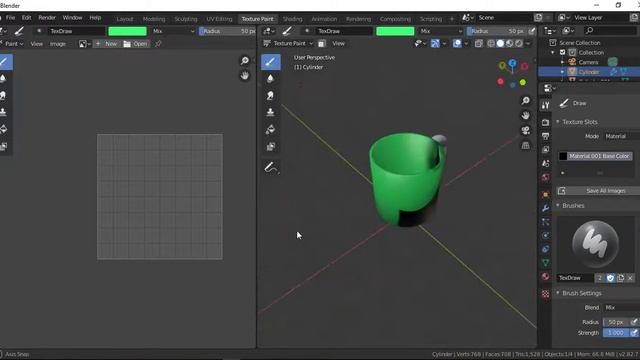Switch to the UV Editing workspace tab
This screenshot has width=640, height=360.
point(219,19)
